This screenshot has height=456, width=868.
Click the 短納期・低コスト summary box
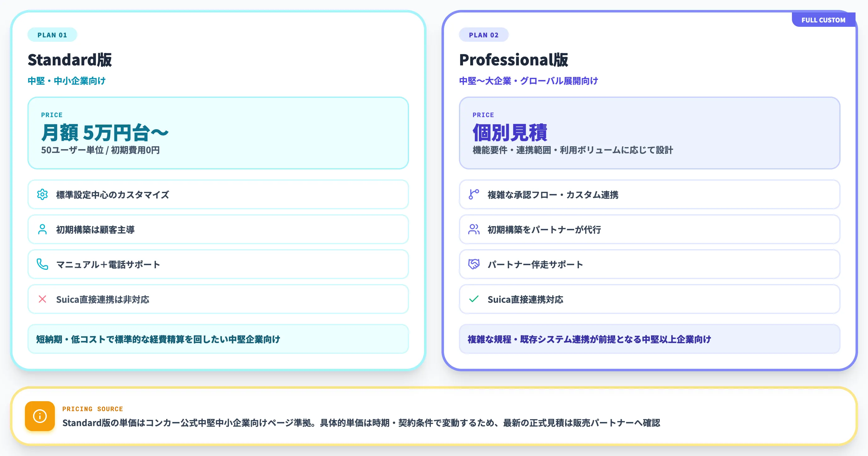coord(218,339)
